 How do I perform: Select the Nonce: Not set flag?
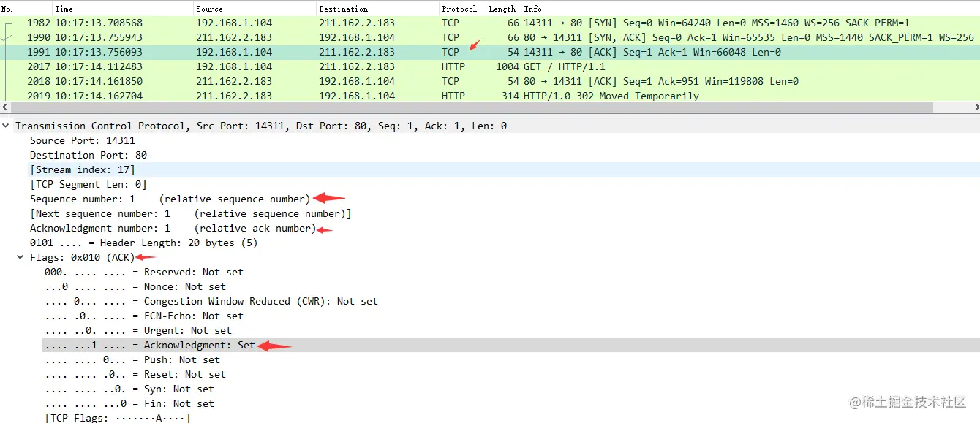pyautogui.click(x=135, y=286)
